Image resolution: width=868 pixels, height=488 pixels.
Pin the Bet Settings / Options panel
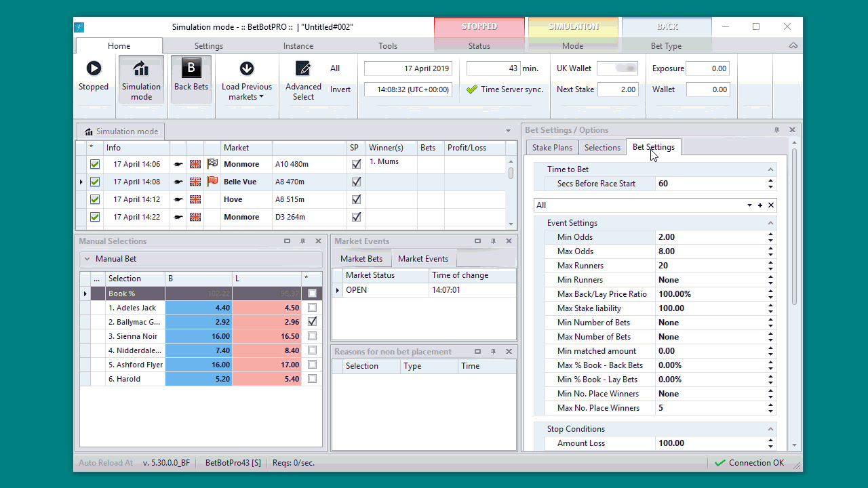(777, 130)
